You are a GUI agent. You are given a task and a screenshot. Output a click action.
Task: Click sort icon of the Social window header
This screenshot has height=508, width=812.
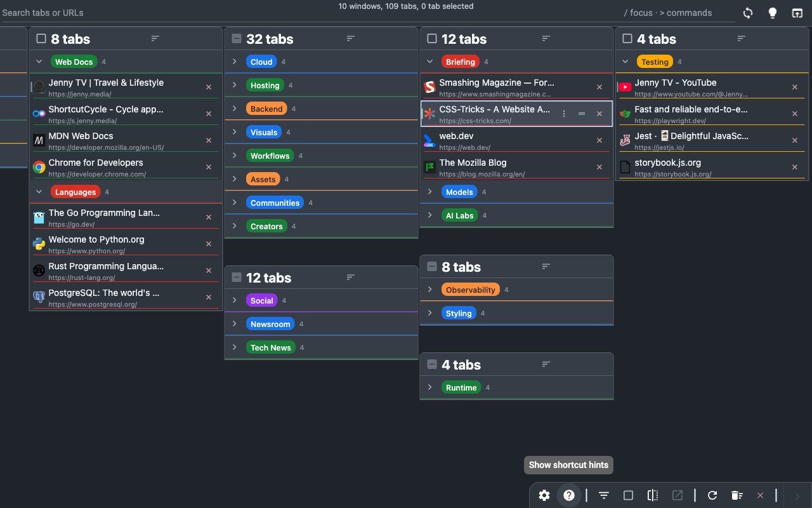tap(350, 277)
